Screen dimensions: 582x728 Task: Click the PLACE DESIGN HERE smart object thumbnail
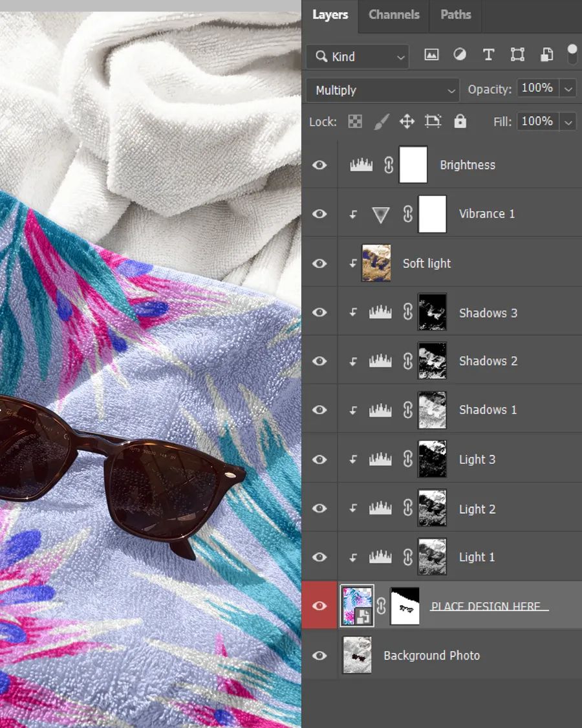coord(357,606)
